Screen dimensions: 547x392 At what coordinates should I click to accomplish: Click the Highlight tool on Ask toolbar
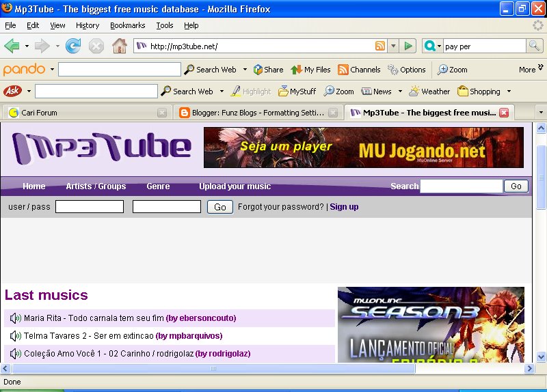click(251, 92)
